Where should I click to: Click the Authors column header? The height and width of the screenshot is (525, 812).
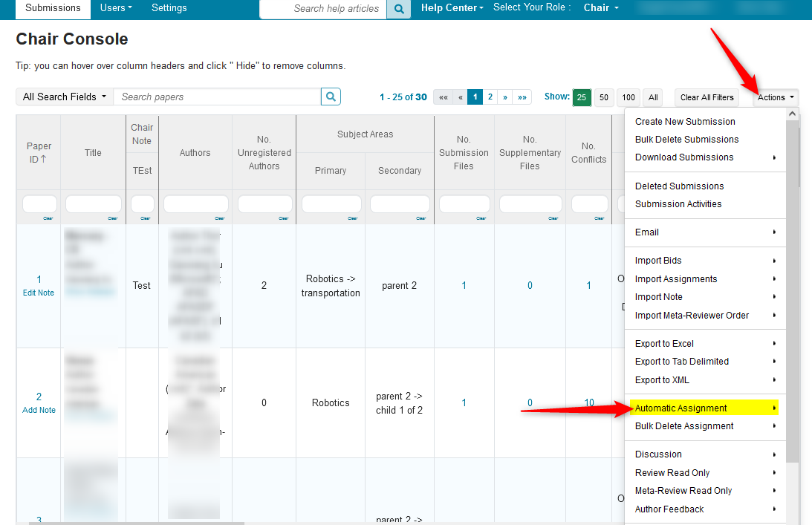195,153
